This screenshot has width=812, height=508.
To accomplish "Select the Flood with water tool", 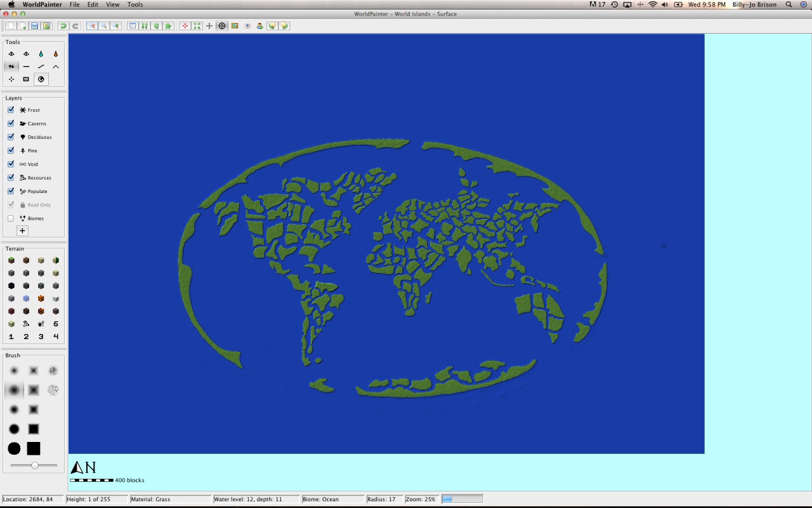I will click(x=41, y=54).
